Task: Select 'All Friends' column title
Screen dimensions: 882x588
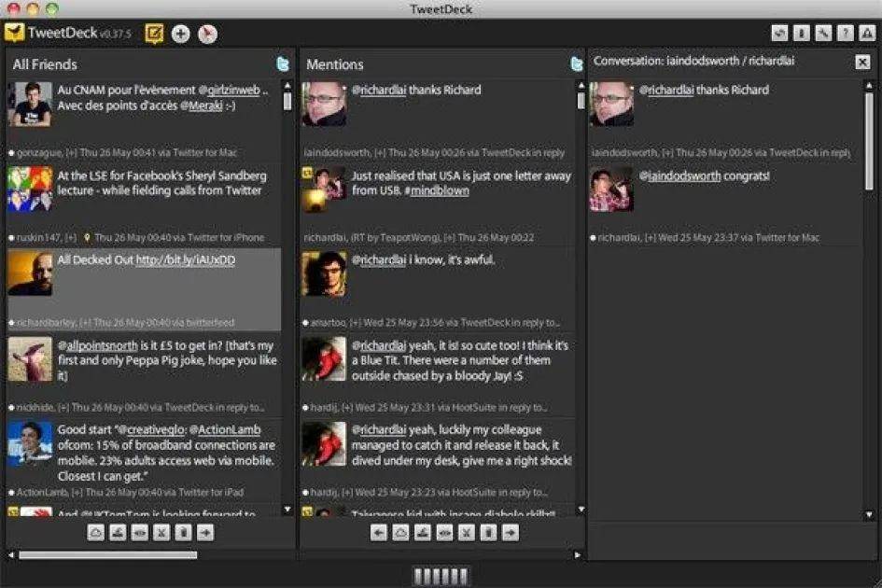Action: pos(45,64)
